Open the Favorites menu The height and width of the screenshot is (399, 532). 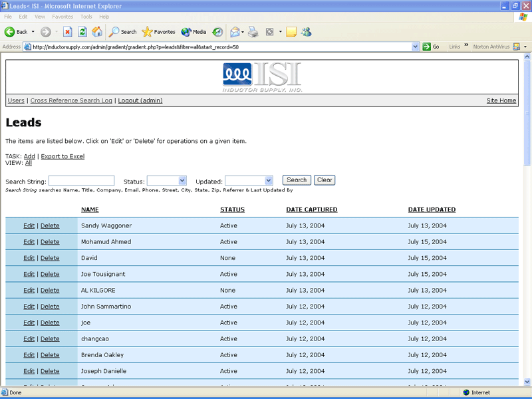pyautogui.click(x=63, y=17)
